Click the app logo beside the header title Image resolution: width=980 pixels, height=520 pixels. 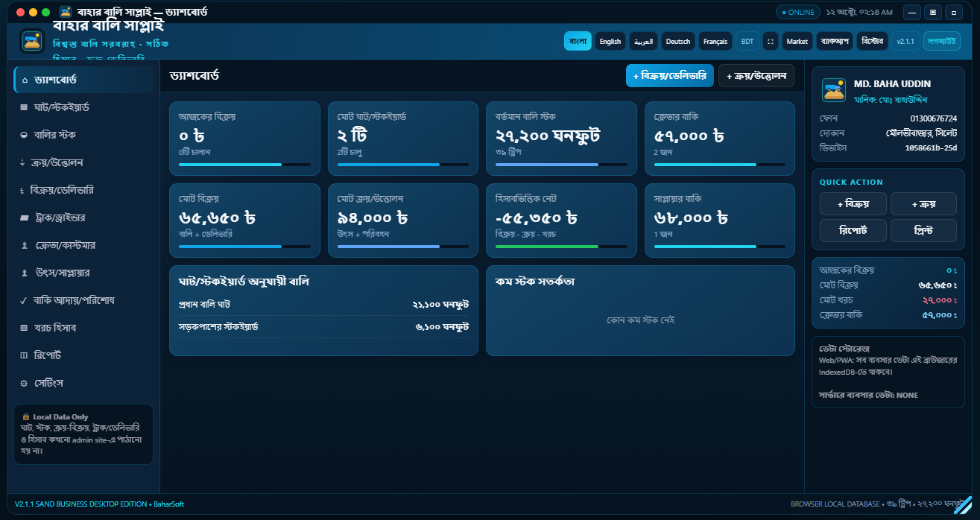(x=32, y=41)
